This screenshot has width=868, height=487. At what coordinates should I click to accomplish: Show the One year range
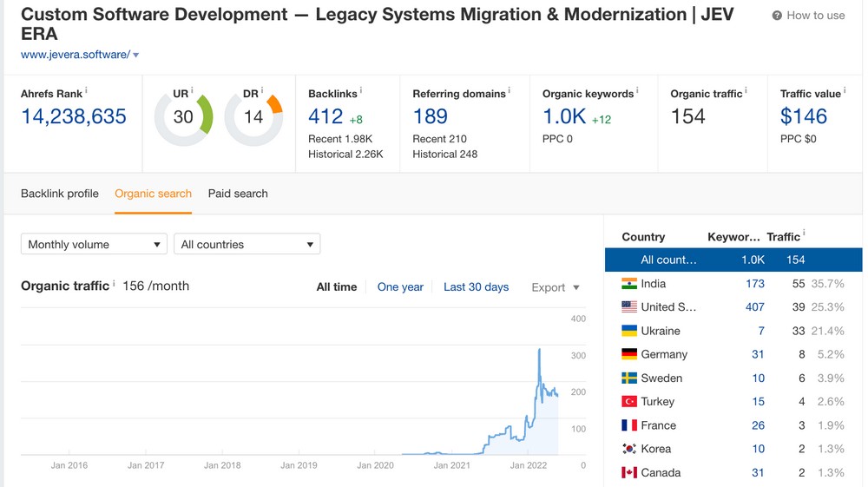400,287
